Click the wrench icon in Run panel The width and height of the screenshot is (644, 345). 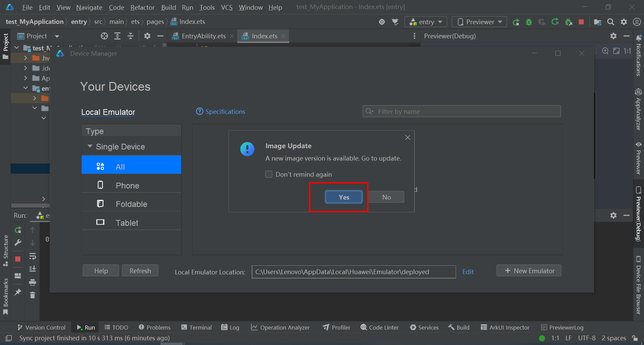pos(18,243)
